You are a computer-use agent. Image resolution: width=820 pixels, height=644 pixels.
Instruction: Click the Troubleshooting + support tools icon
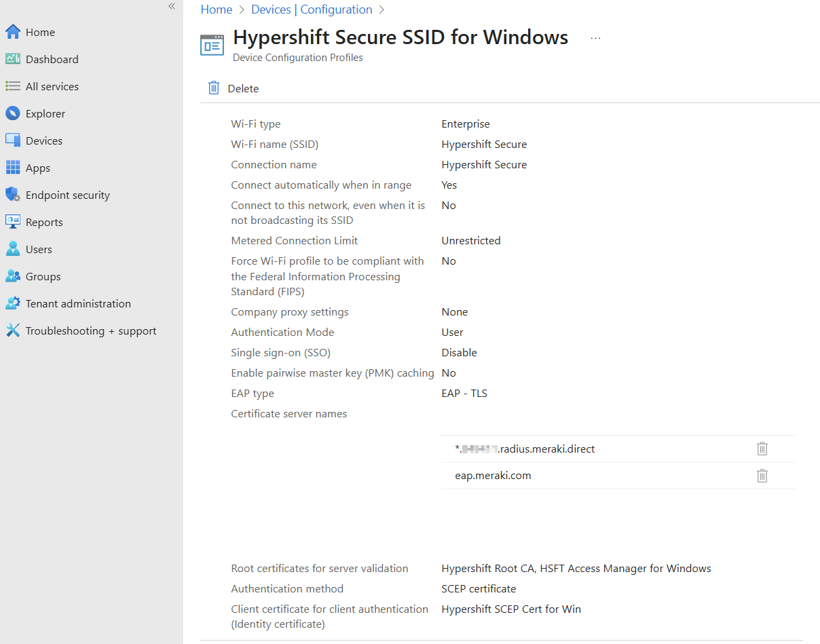[13, 330]
